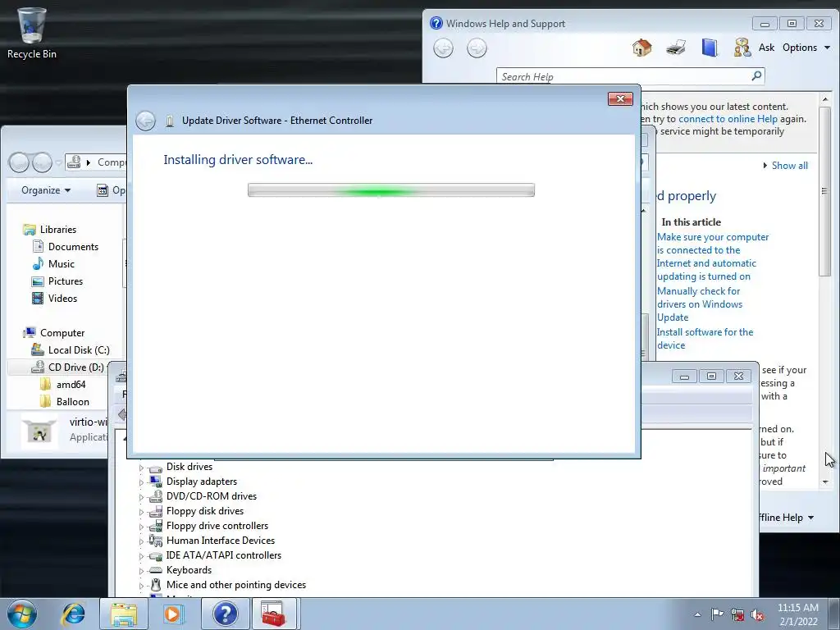Open the Organize dropdown menu
The image size is (840, 630).
[46, 190]
